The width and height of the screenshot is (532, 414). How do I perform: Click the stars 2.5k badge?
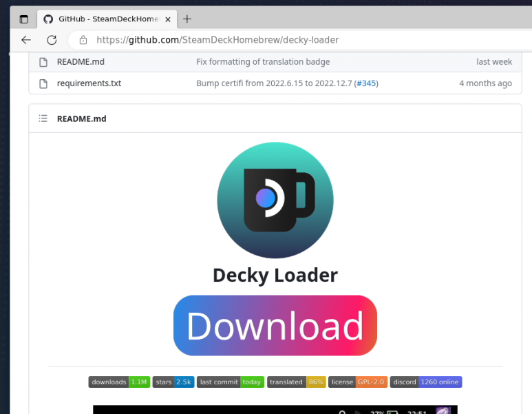[x=173, y=382]
